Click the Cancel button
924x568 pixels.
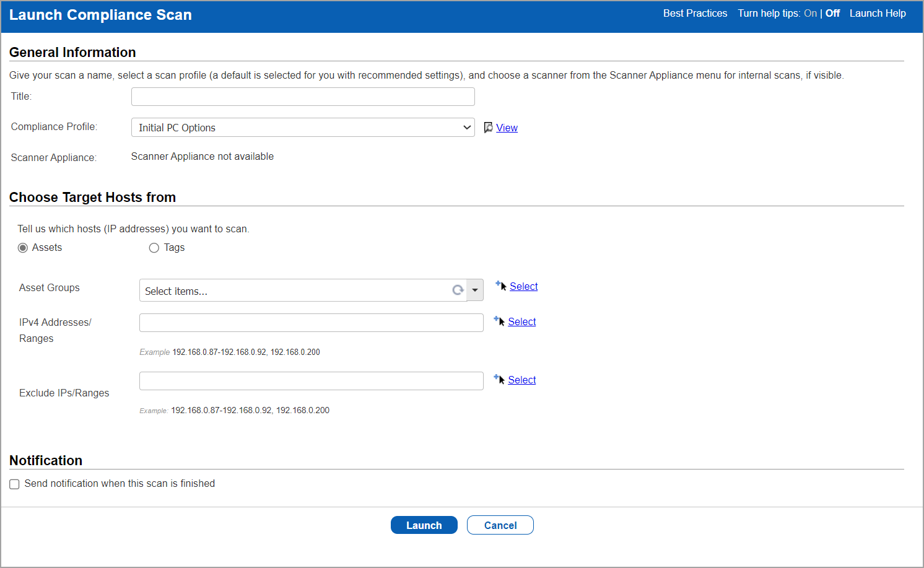(500, 525)
